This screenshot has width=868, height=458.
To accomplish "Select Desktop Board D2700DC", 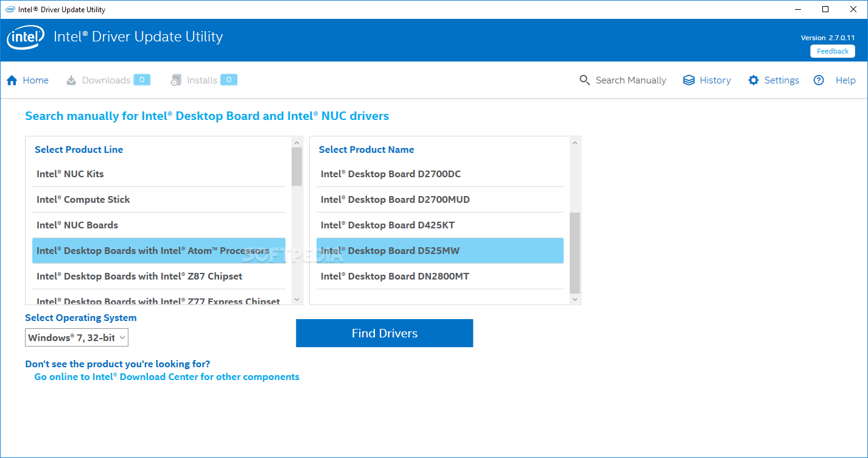I will (x=440, y=174).
